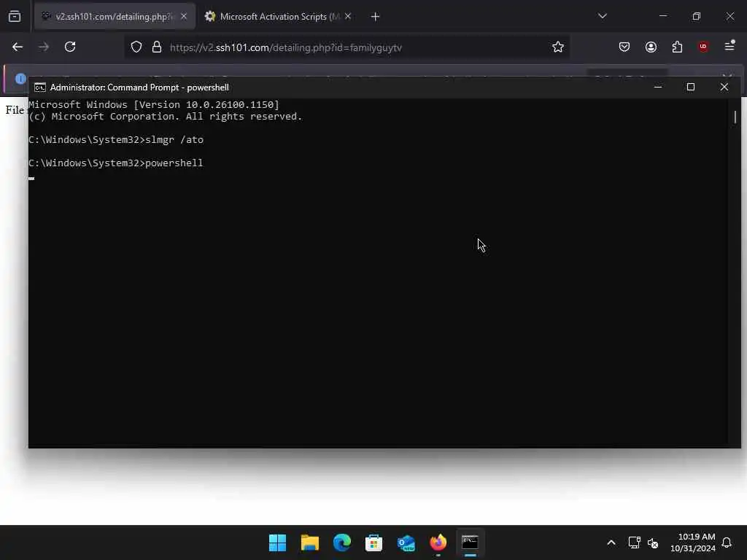Viewport: 747px width, 560px height.
Task: Open Microsoft Store from the taskbar
Action: pos(373,542)
